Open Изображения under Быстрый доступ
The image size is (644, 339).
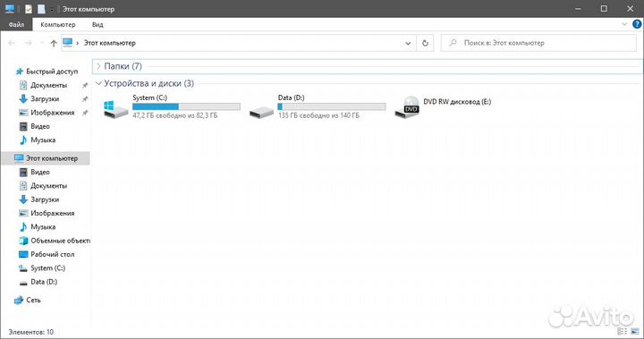(x=52, y=113)
